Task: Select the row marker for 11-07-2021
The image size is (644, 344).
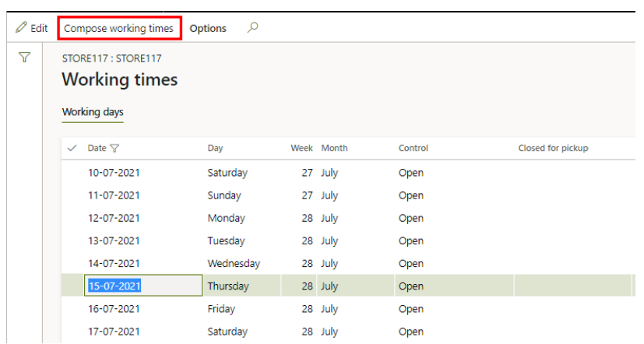Action: pyautogui.click(x=72, y=196)
